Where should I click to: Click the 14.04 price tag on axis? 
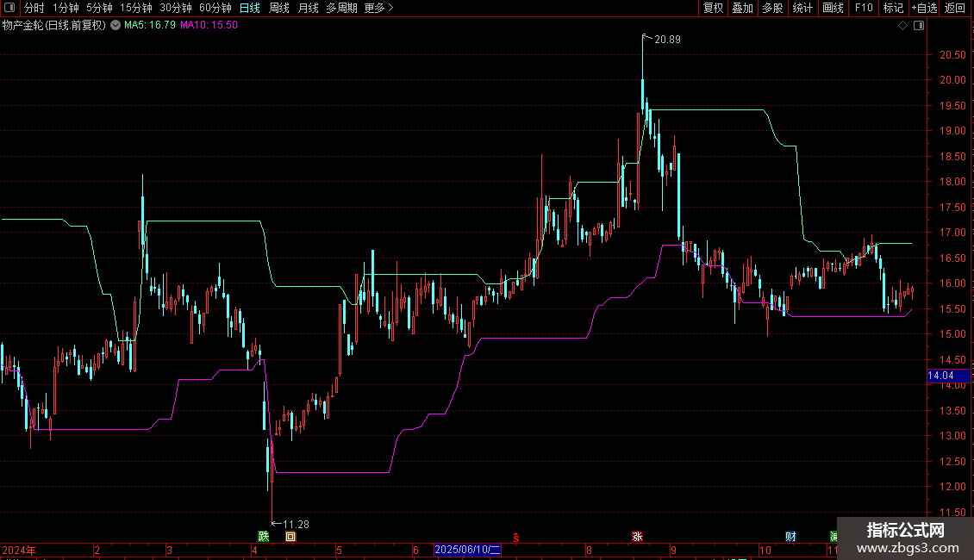(948, 376)
